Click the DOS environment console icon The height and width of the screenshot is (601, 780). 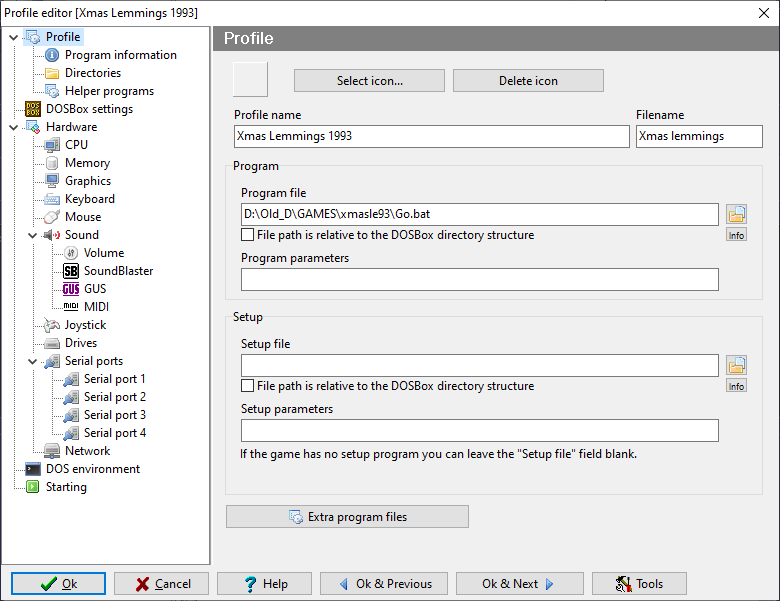(x=33, y=469)
